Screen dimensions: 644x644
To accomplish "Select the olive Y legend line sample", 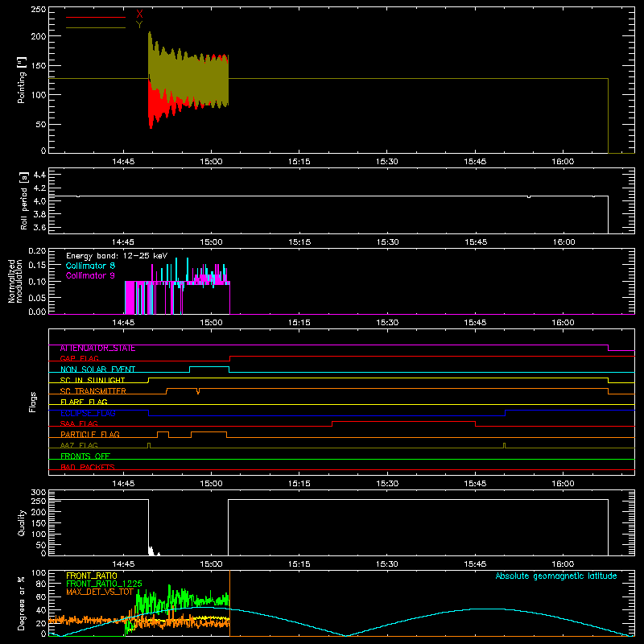I will click(x=96, y=27).
